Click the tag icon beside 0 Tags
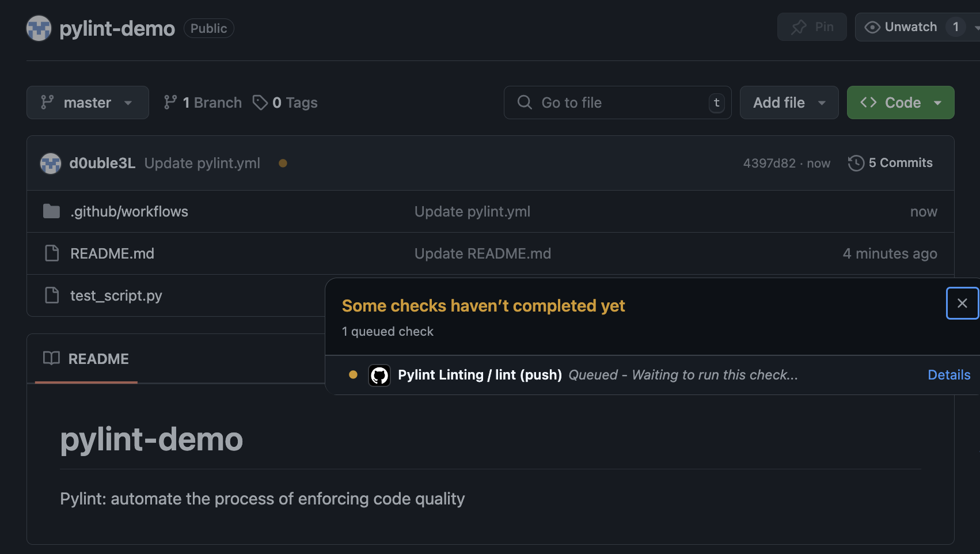Viewport: 980px width, 554px height. click(x=260, y=103)
